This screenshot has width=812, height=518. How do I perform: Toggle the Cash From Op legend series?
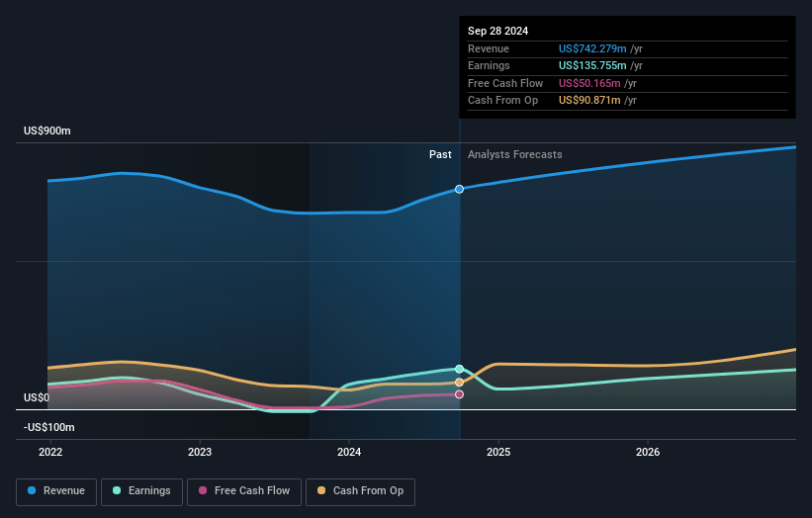coord(360,491)
